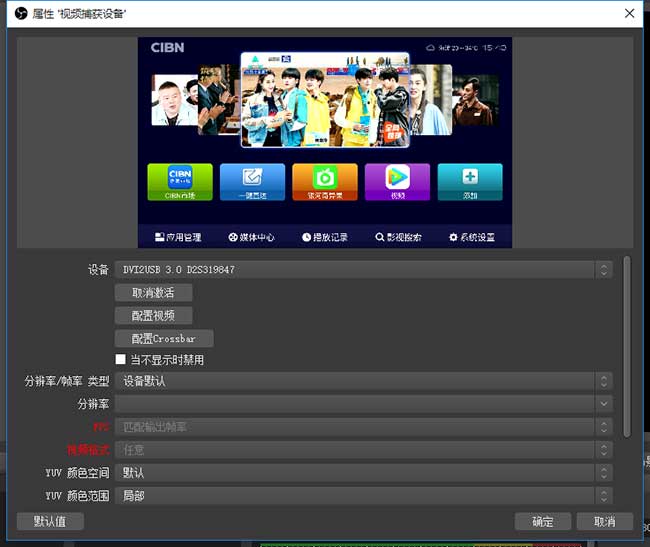The width and height of the screenshot is (650, 547).
Task: Toggle the 当不显示时禁用 checkbox
Action: [121, 360]
